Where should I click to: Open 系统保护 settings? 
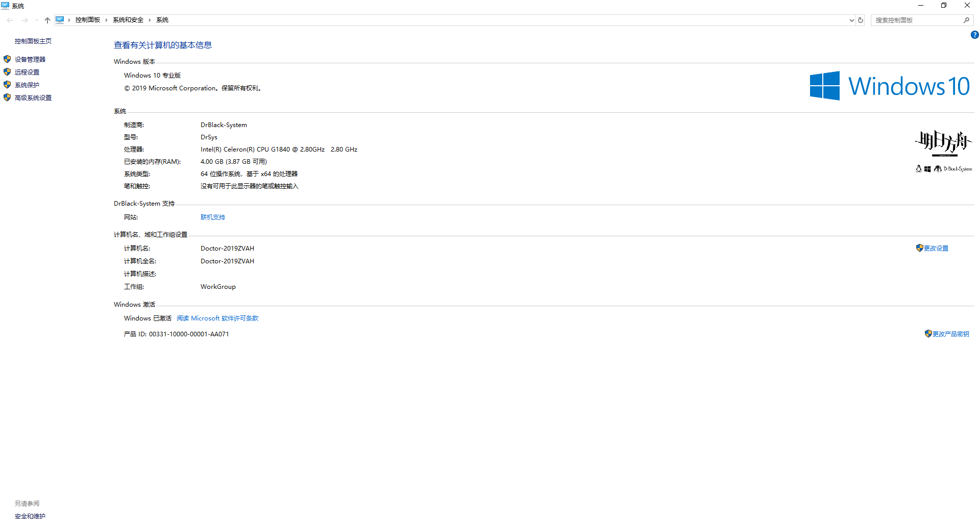click(27, 85)
